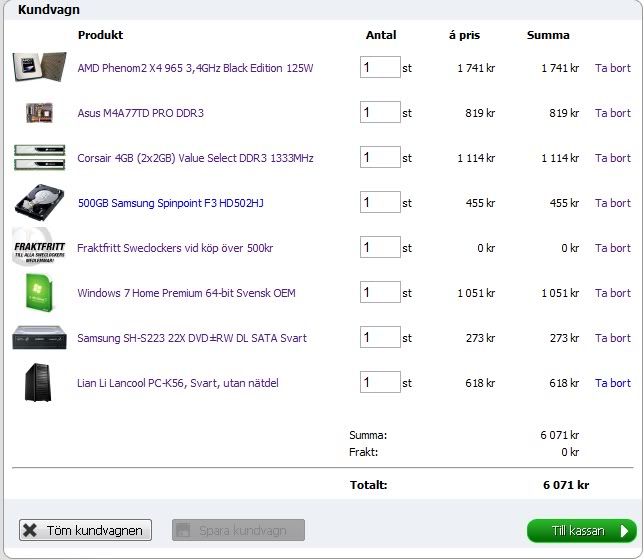Open the Asus M4A77TD PRO DDR3 link
Screen dimensions: 644x560
click(140, 113)
